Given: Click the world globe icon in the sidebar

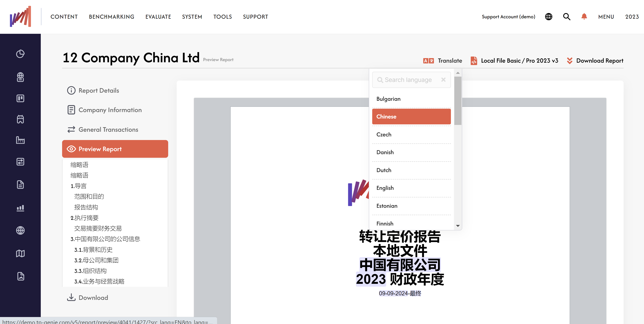Looking at the screenshot, I should 20,230.
